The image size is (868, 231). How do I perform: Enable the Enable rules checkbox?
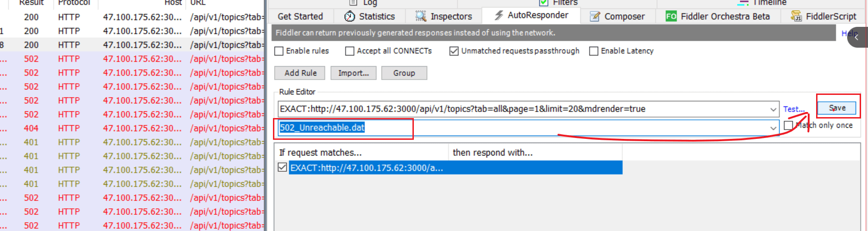tap(279, 51)
